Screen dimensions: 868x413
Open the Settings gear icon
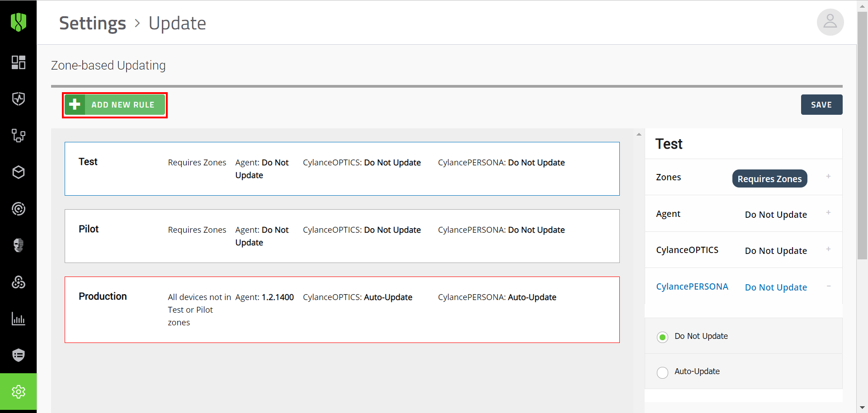pos(19,392)
